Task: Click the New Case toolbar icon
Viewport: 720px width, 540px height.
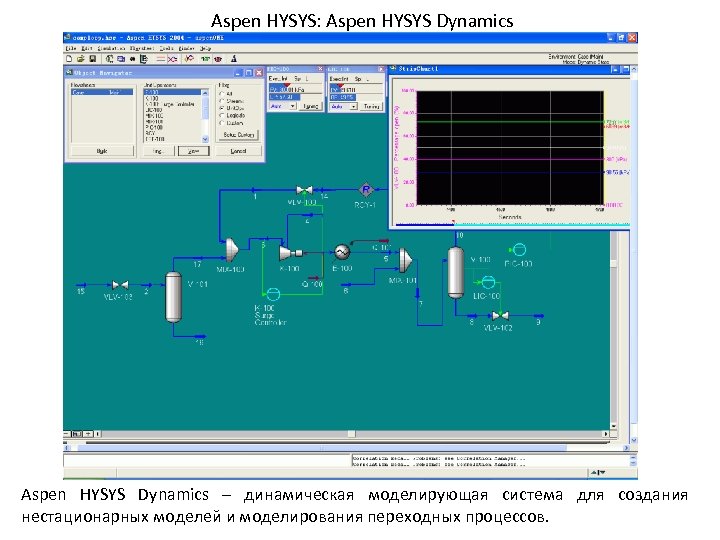Action: [69, 59]
